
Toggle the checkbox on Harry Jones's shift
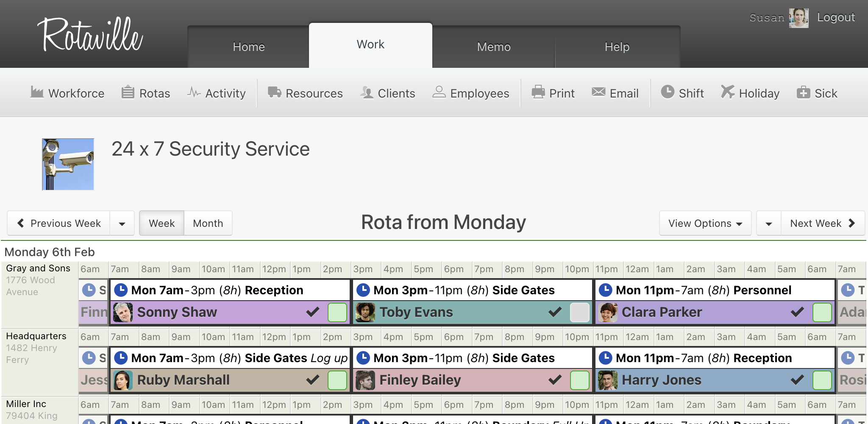coord(822,380)
